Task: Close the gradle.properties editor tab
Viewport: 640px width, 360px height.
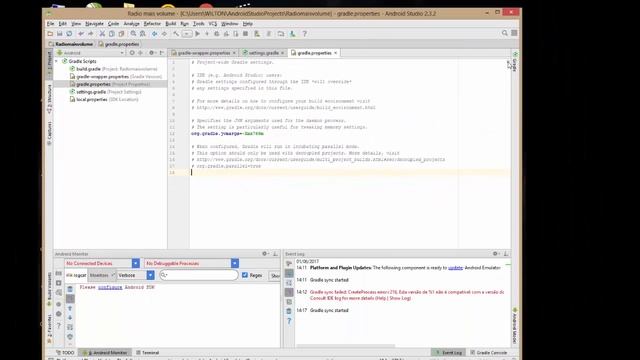Action: [x=336, y=53]
